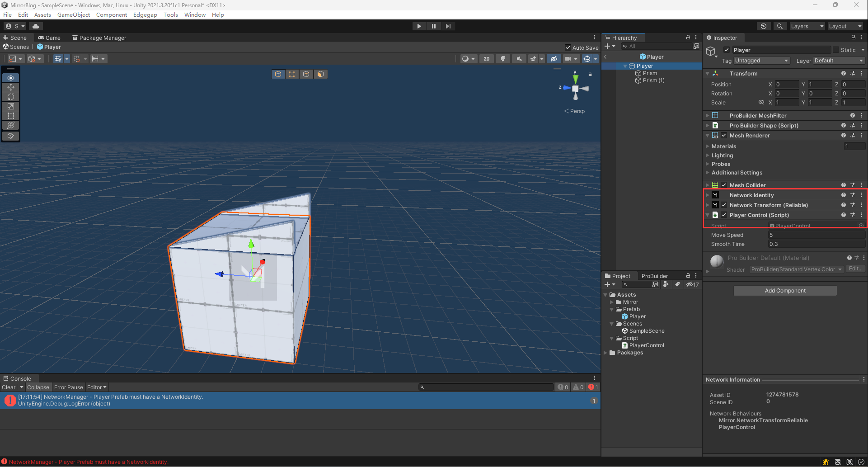Toggle the Player active checkbox in Inspector
The width and height of the screenshot is (868, 467).
(727, 50)
